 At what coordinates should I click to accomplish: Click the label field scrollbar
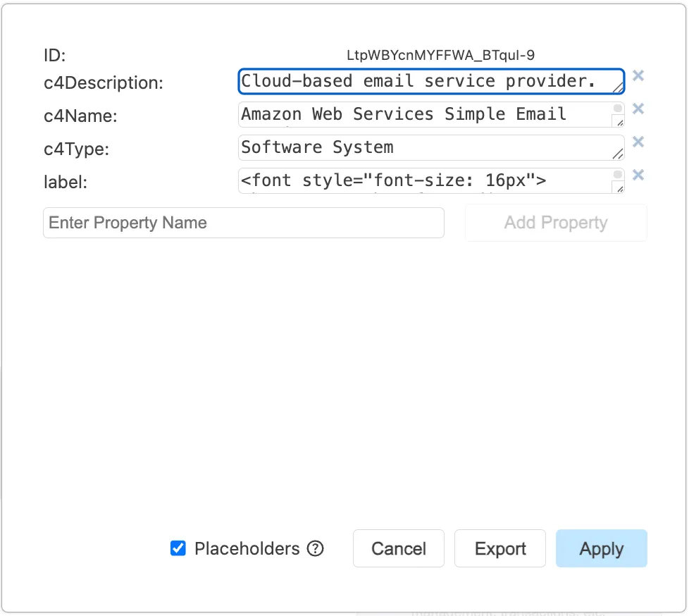coord(618,175)
